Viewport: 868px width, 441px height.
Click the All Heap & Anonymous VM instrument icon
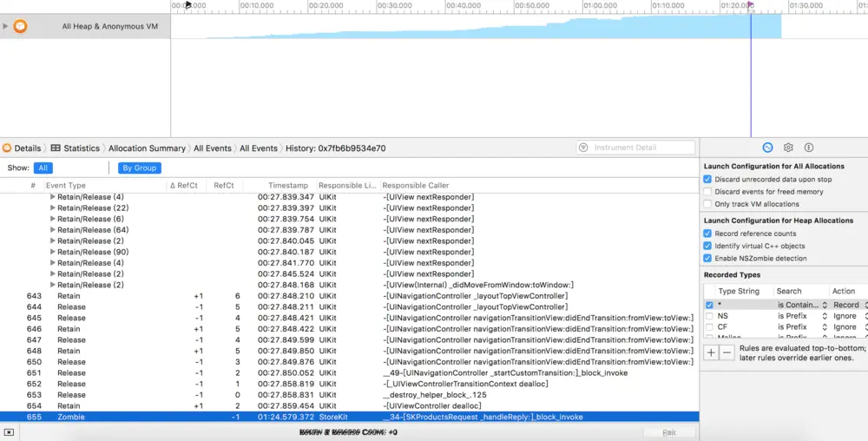20,26
